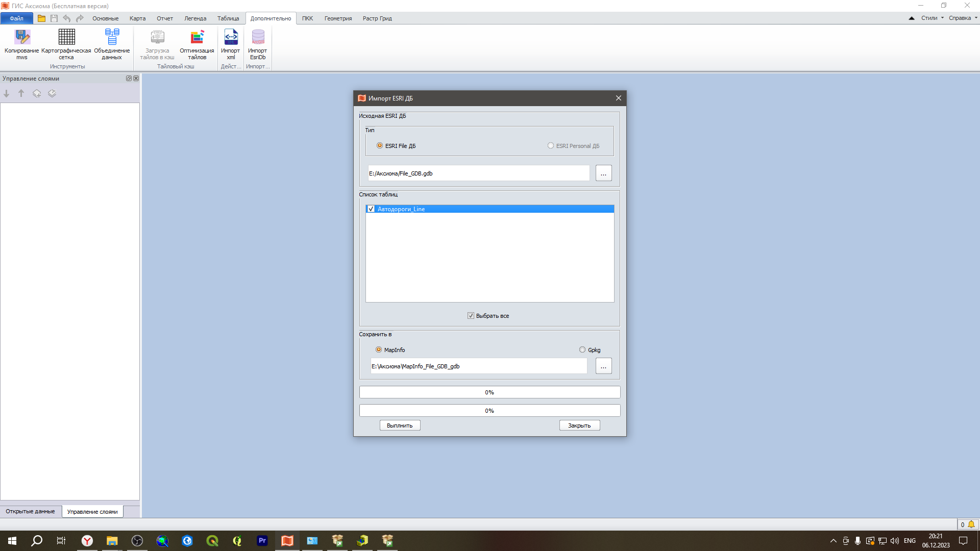Open the Импорт xml tool
980x551 pixels.
pyautogui.click(x=231, y=37)
